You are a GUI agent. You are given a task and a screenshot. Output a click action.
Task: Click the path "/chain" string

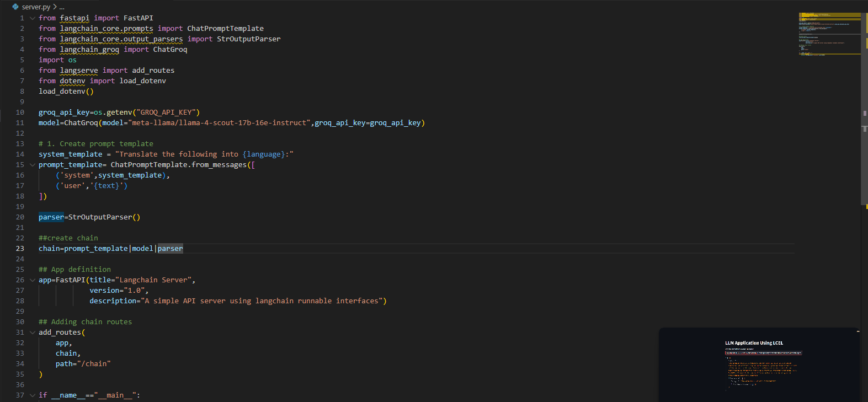pos(94,364)
